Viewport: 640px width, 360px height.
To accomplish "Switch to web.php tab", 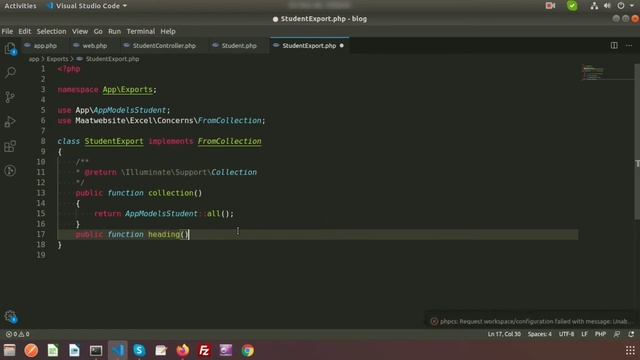I will 94,46.
